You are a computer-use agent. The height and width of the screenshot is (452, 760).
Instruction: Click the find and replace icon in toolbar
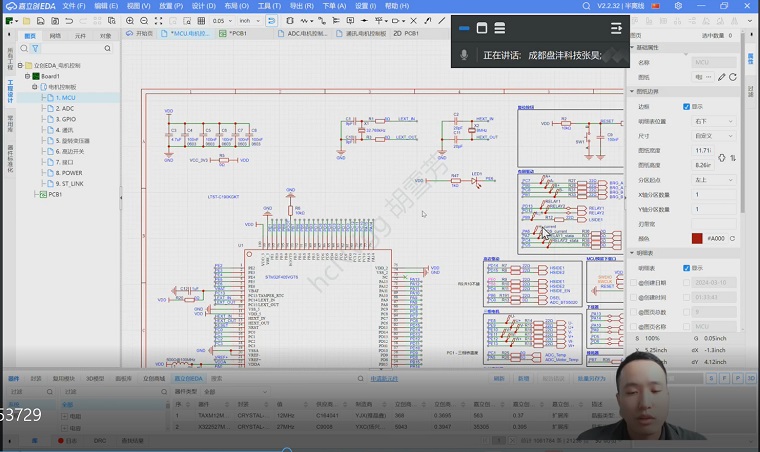112,21
